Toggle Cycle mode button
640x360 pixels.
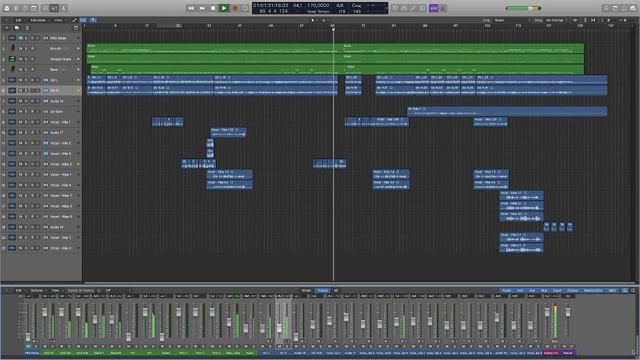245,8
